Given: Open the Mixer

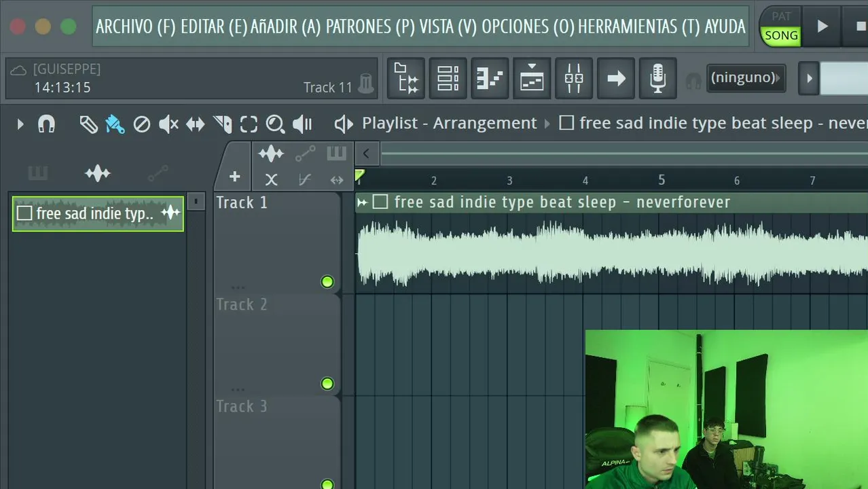Looking at the screenshot, I should [x=574, y=79].
